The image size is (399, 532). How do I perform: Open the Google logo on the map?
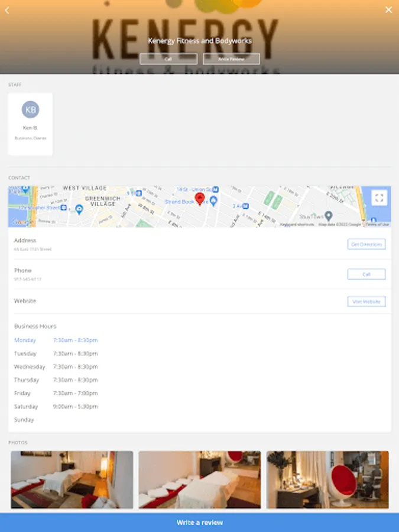[x=21, y=222]
